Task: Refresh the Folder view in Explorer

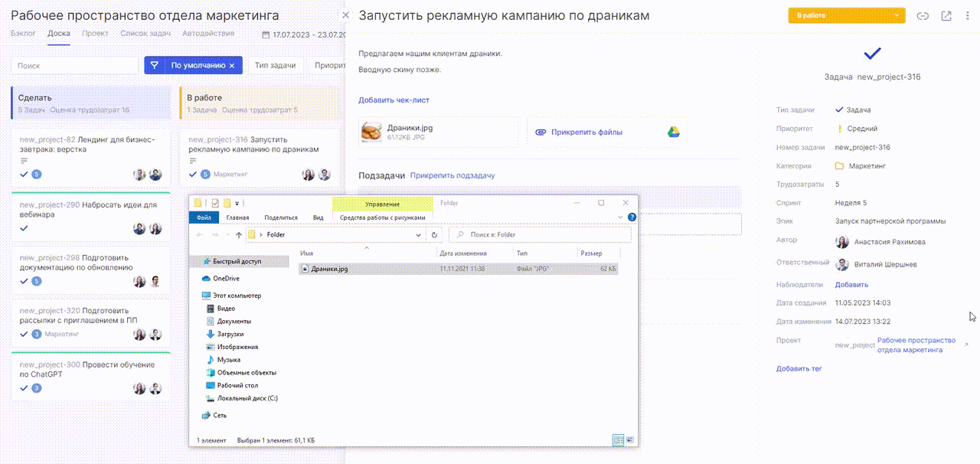Action: 435,235
